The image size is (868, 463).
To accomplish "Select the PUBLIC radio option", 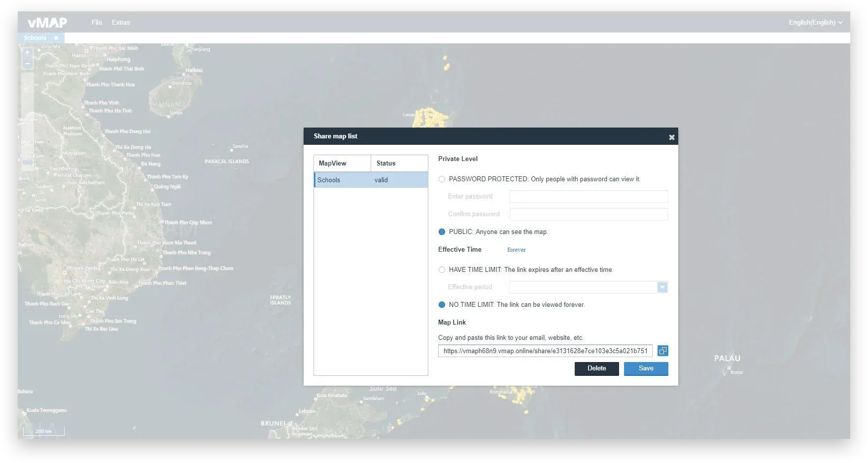I will [x=442, y=232].
